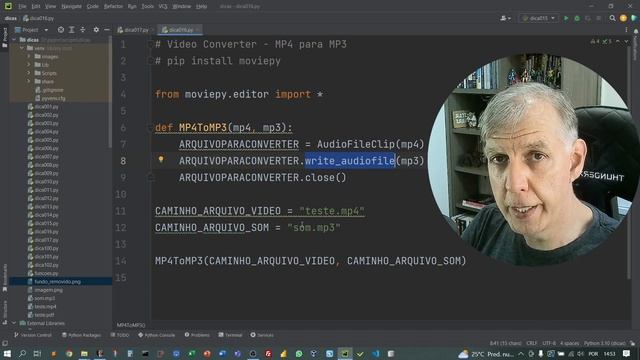Open the Python Packages tool window
640x360 pixels.
point(81,335)
